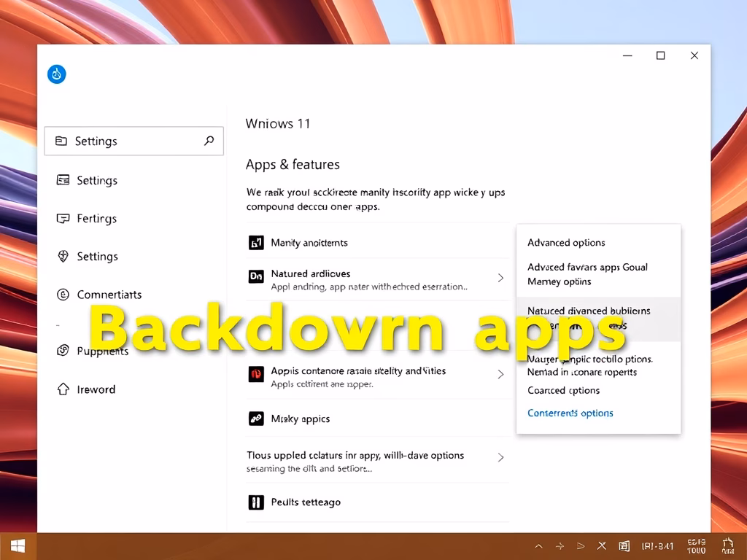
Task: Click the taskbar X tray icon
Action: click(x=602, y=546)
